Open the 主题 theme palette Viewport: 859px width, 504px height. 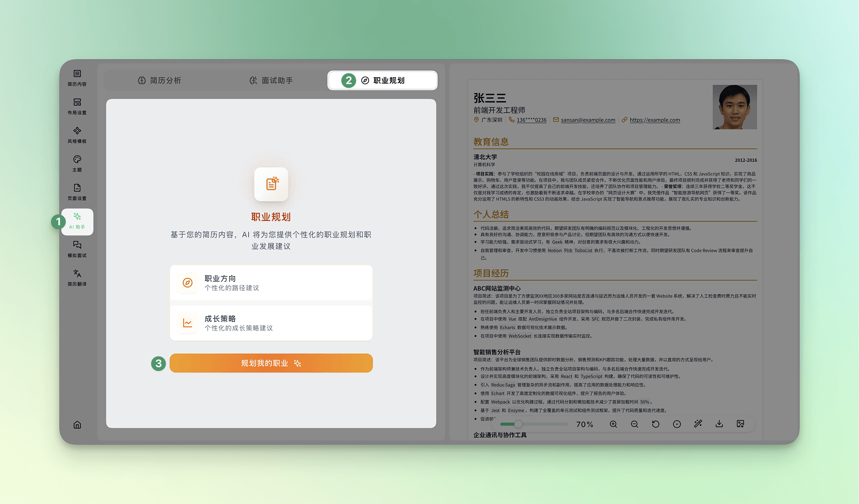click(x=77, y=163)
